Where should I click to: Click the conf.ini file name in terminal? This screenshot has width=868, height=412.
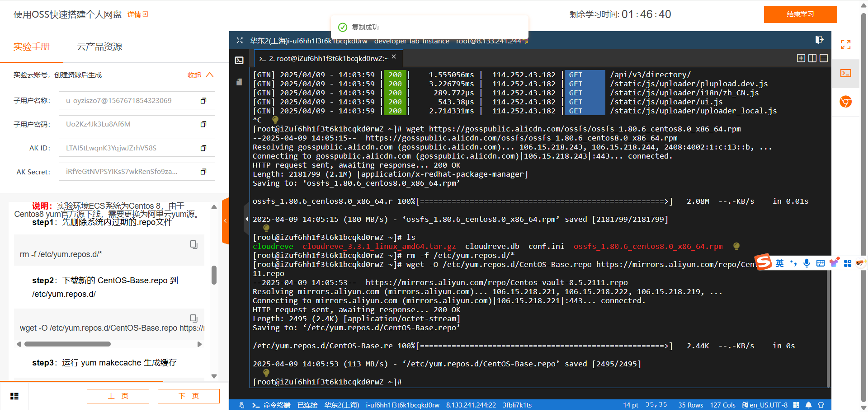point(546,247)
